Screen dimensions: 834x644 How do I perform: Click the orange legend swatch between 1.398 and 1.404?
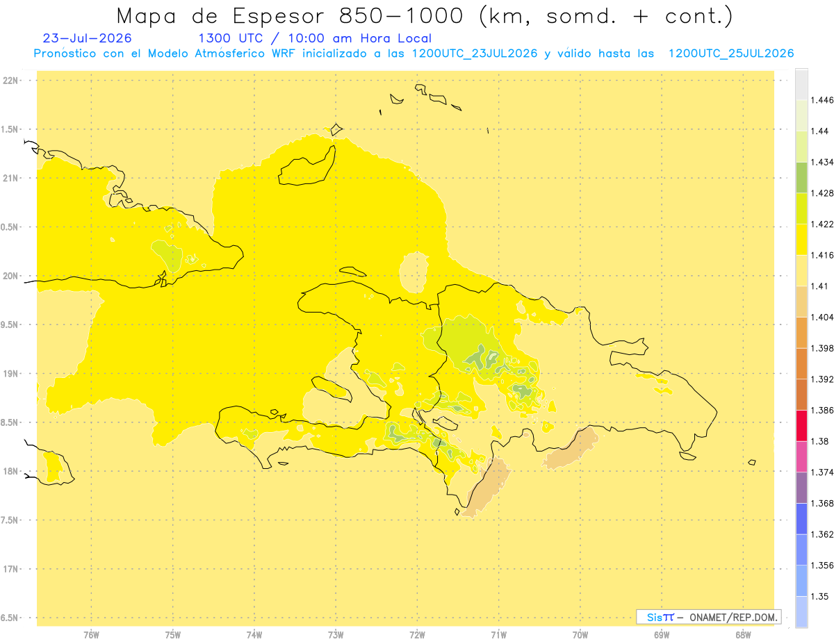pyautogui.click(x=801, y=333)
